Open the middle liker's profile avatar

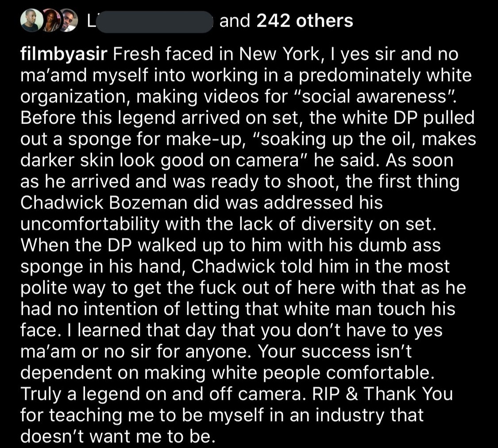[51, 20]
